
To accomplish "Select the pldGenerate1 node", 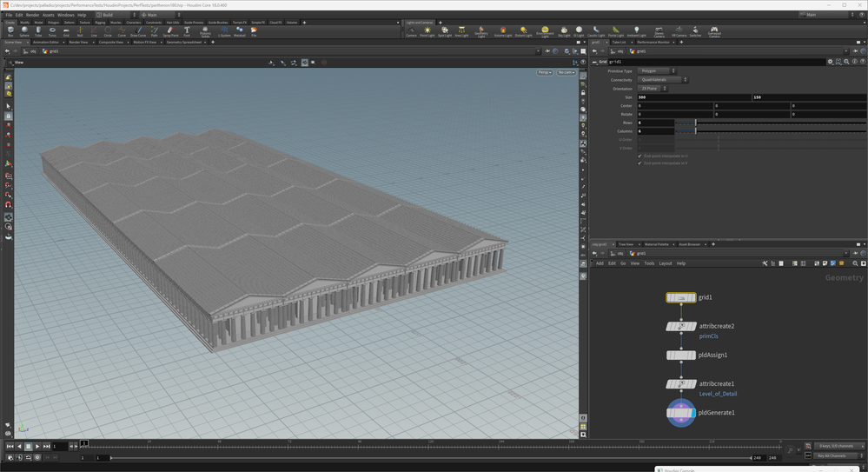I will click(681, 413).
